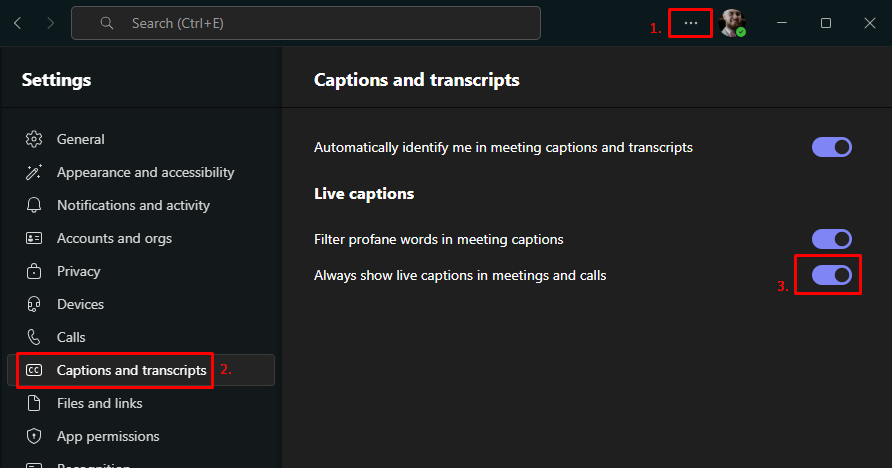The width and height of the screenshot is (892, 468).
Task: Go back with the back arrow
Action: pos(18,23)
